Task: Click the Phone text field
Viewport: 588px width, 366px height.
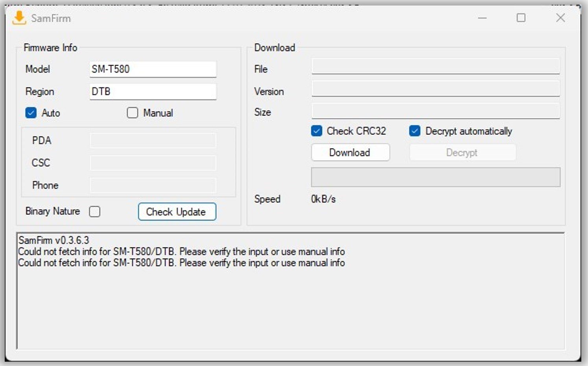Action: click(153, 185)
